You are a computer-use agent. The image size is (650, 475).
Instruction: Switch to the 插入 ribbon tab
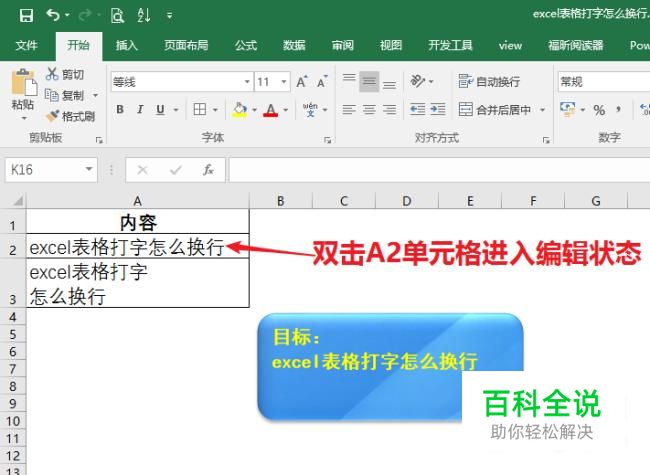(126, 45)
